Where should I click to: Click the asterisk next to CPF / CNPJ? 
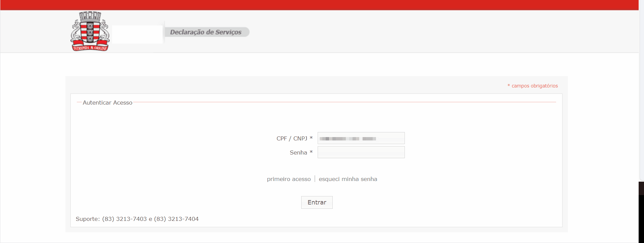311,138
